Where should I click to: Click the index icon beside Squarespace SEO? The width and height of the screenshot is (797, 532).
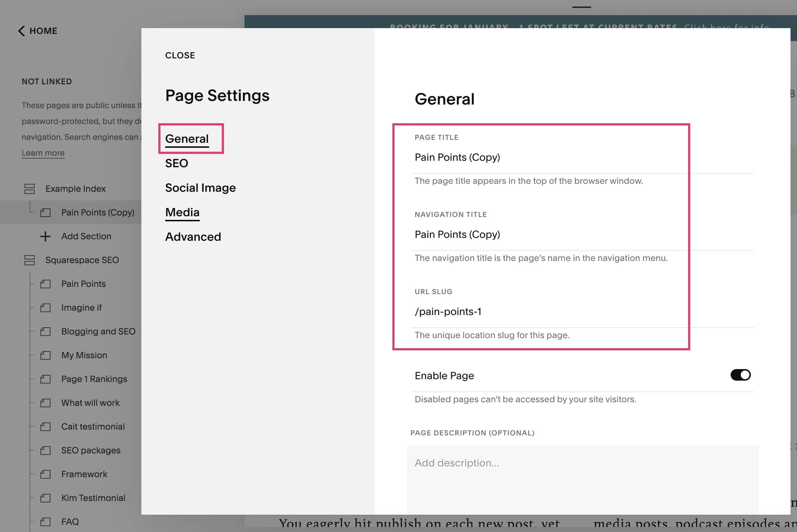coord(30,260)
